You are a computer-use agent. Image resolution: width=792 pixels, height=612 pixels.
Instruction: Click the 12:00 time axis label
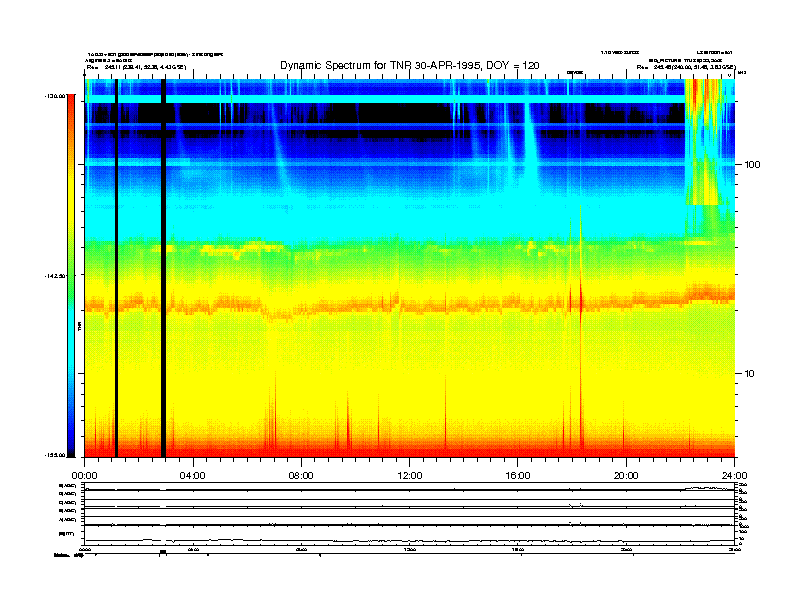pyautogui.click(x=410, y=476)
